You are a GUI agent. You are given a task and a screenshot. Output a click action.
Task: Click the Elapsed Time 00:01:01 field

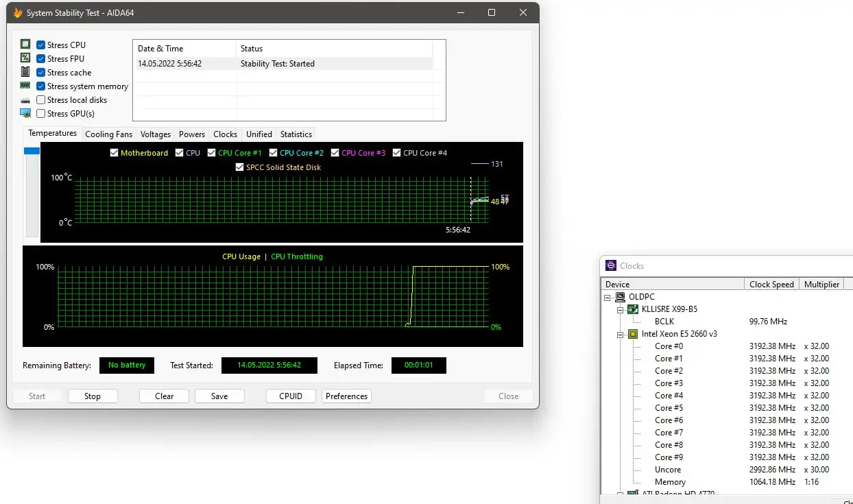[x=419, y=365]
